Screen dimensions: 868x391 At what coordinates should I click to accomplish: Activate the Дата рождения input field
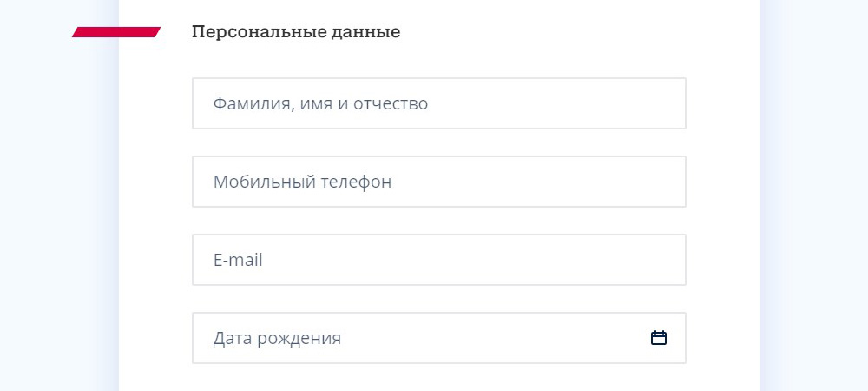[417, 338]
